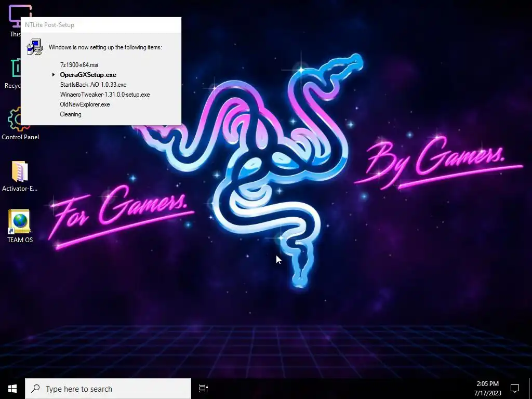Select the OperaGXSetup.exe list entry
Image resolution: width=532 pixels, height=399 pixels.
[88, 75]
